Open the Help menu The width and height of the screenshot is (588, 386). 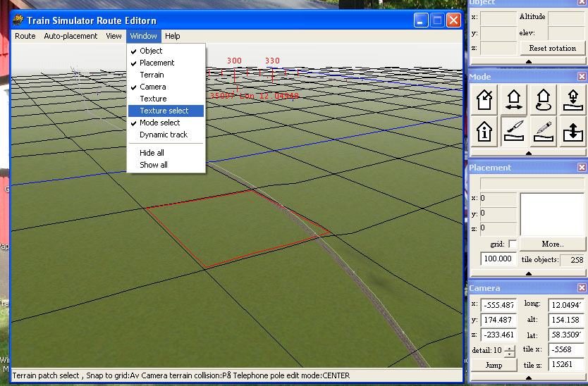(173, 36)
